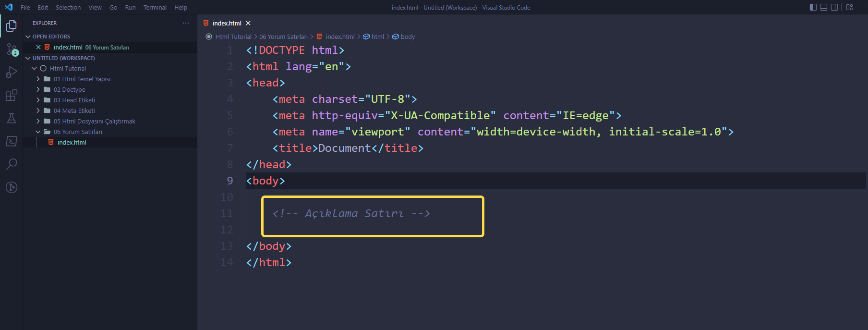Viewport: 868px width, 330px height.
Task: Open the Search view in activity bar
Action: click(11, 164)
